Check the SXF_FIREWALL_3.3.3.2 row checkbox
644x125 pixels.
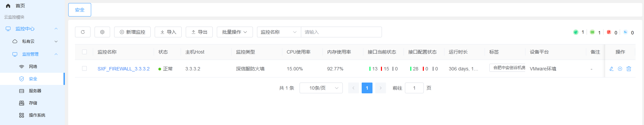pyautogui.click(x=84, y=68)
